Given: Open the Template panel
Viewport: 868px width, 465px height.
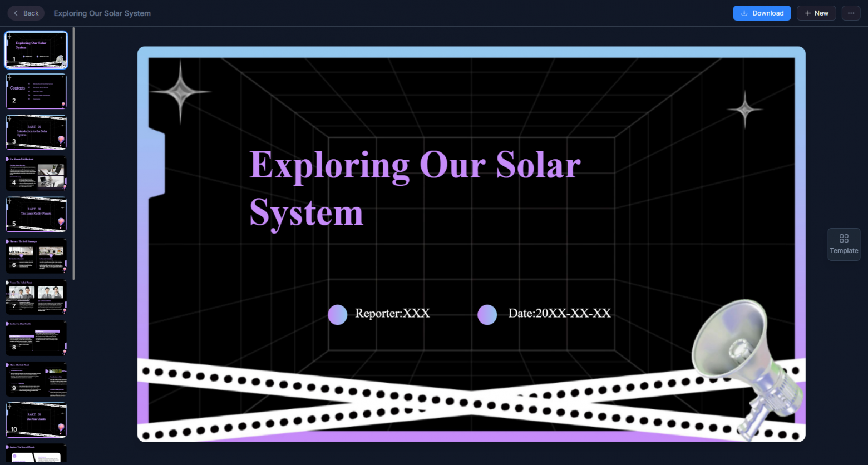Looking at the screenshot, I should tap(844, 244).
